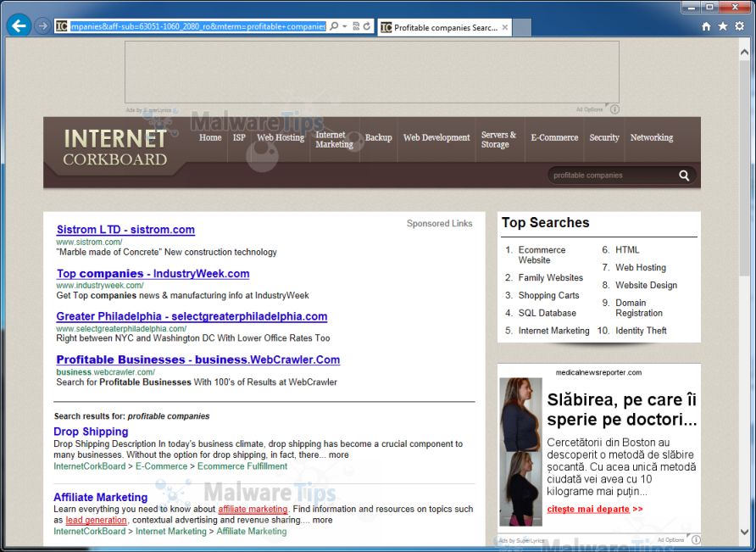756x552 pixels.
Task: Click Internet Marketing breadcrumb under Affiliate Marketing
Action: click(x=170, y=532)
